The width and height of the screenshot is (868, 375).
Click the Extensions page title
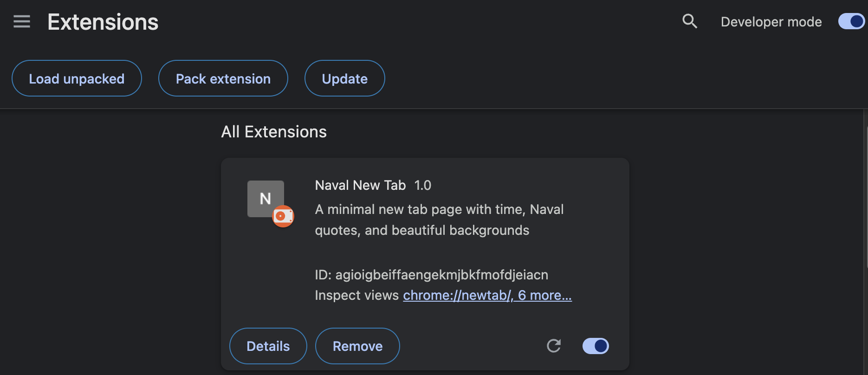click(103, 21)
